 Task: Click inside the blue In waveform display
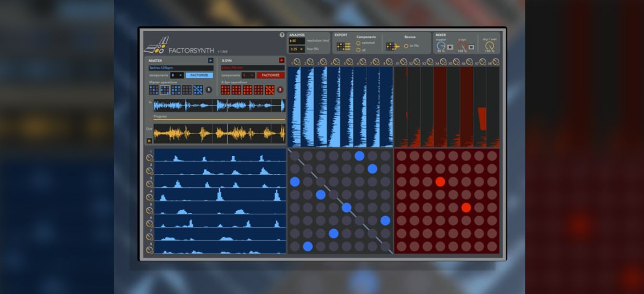tap(219, 106)
